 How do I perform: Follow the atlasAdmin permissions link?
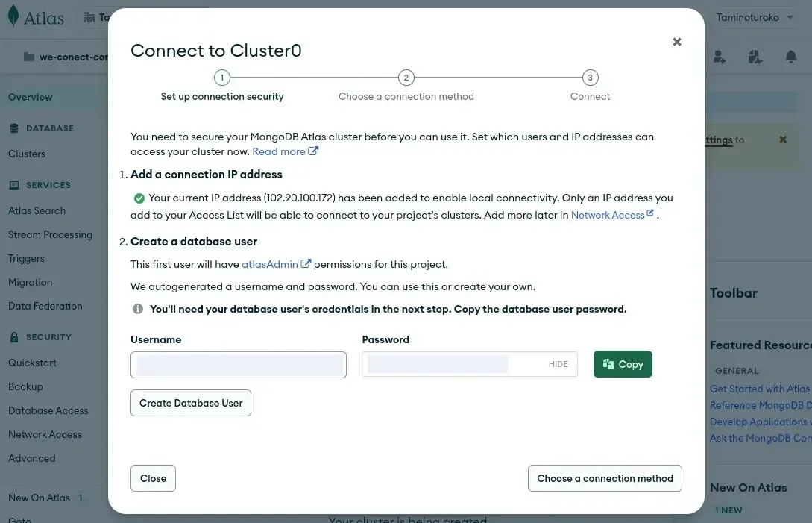tap(270, 264)
